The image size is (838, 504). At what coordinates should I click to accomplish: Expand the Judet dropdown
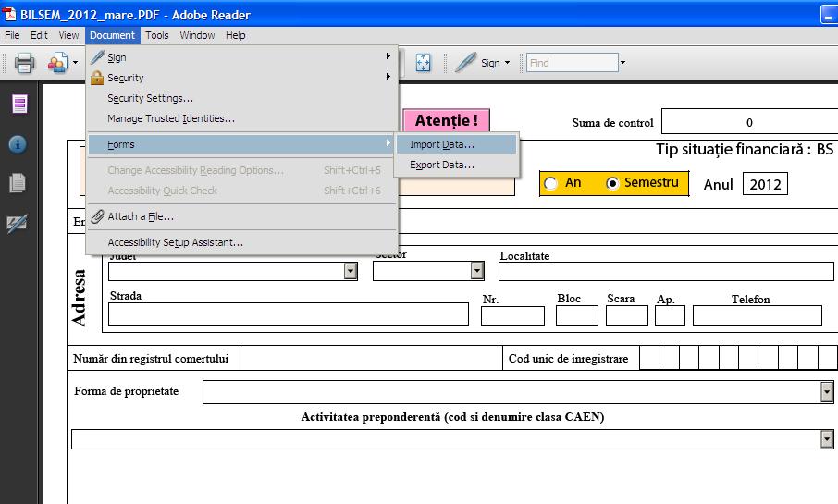point(351,271)
